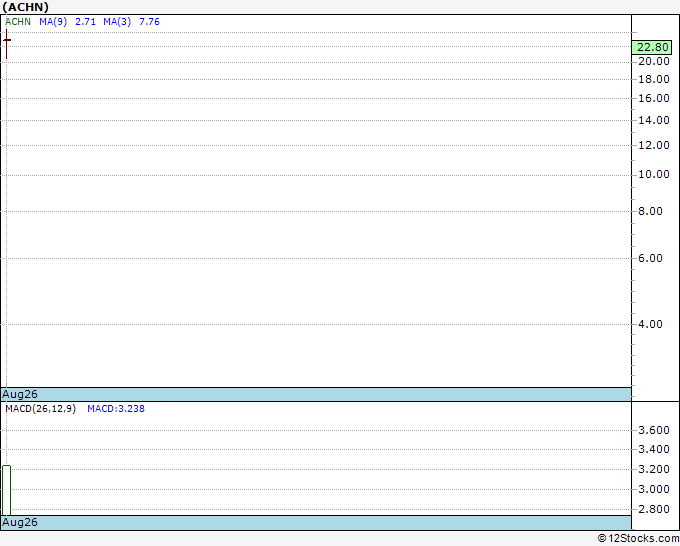Viewport: 680px width, 546px height.
Task: Click the Aug26 date under price chart
Action: click(x=20, y=394)
